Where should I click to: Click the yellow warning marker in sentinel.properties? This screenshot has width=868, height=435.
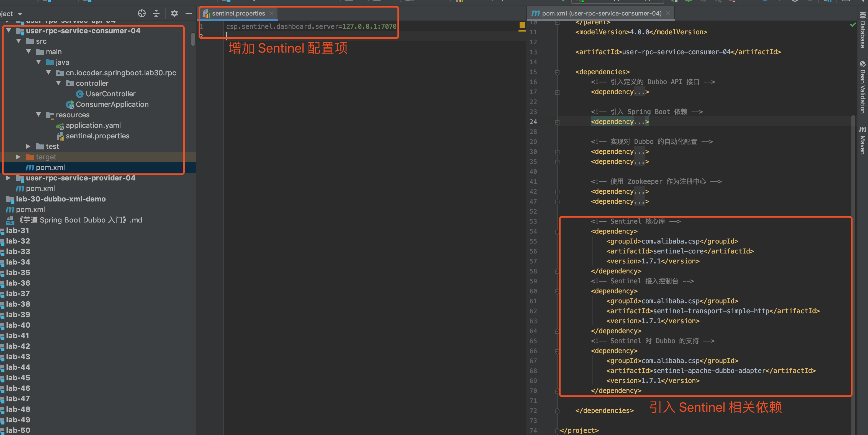[522, 25]
